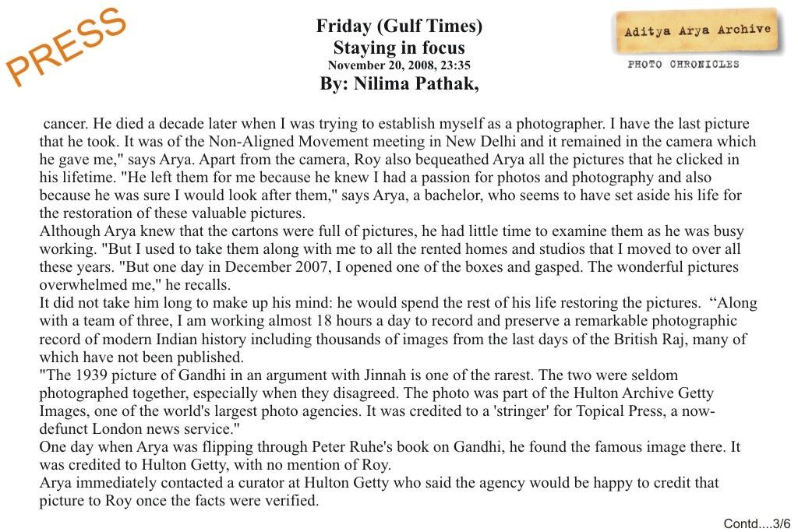798x532 pixels.
Task: Click the "Contd....3/6" page indicator
Action: coord(757,523)
